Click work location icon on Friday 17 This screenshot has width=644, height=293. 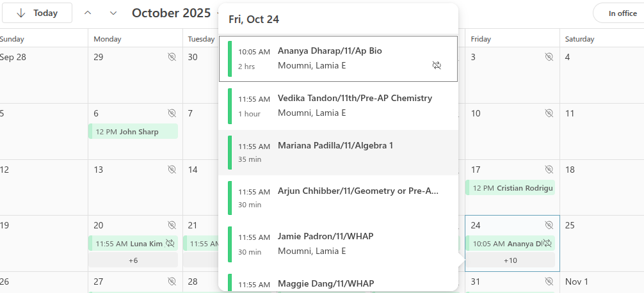pyautogui.click(x=549, y=170)
